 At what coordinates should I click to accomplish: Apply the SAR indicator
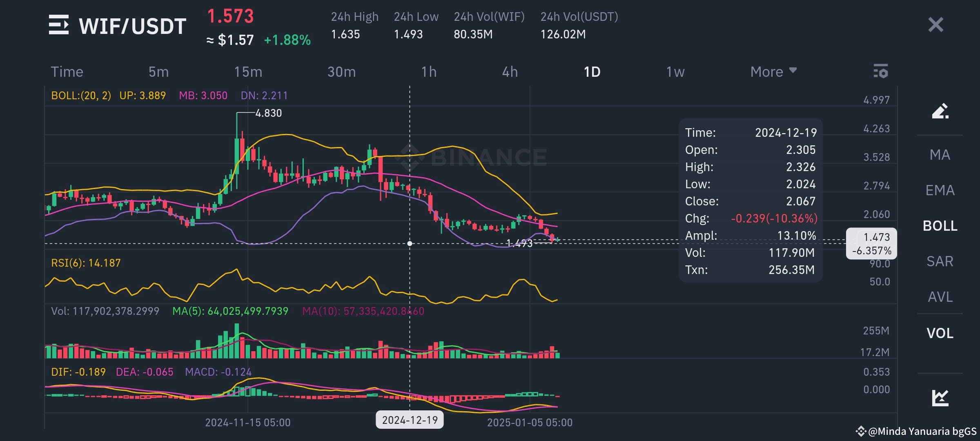pos(940,261)
